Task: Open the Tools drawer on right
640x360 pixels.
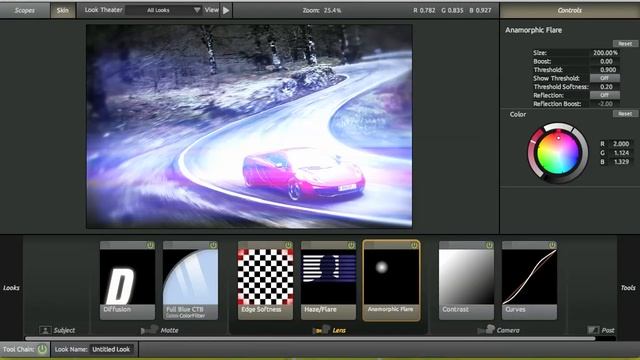Action: (x=628, y=288)
